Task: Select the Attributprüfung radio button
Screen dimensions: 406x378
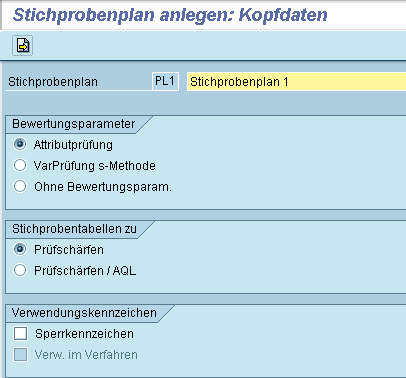Action: tap(20, 144)
